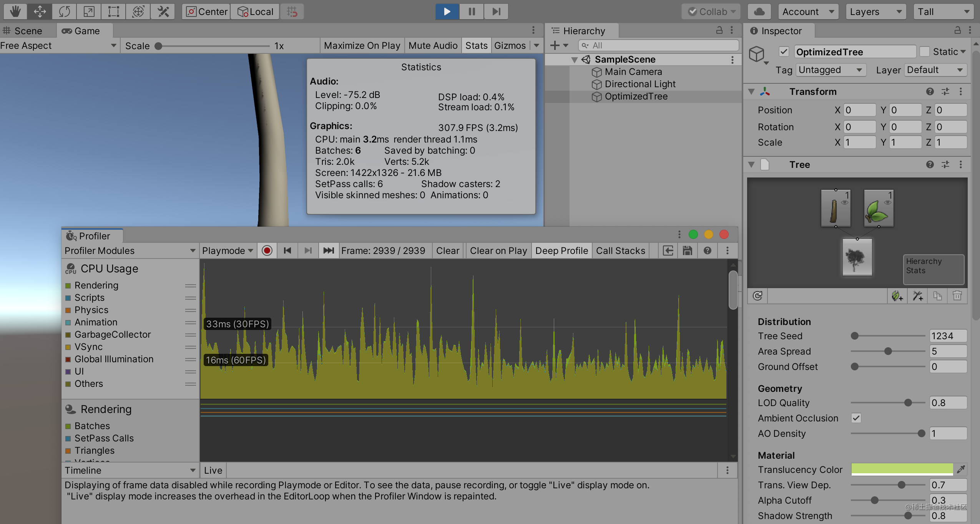
Task: Open Timeline view dropdown
Action: (130, 470)
